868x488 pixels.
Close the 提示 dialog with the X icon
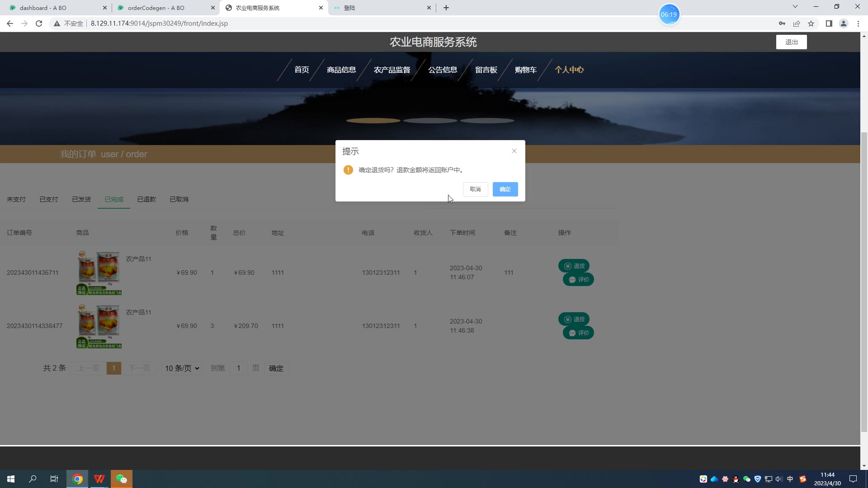pos(514,151)
